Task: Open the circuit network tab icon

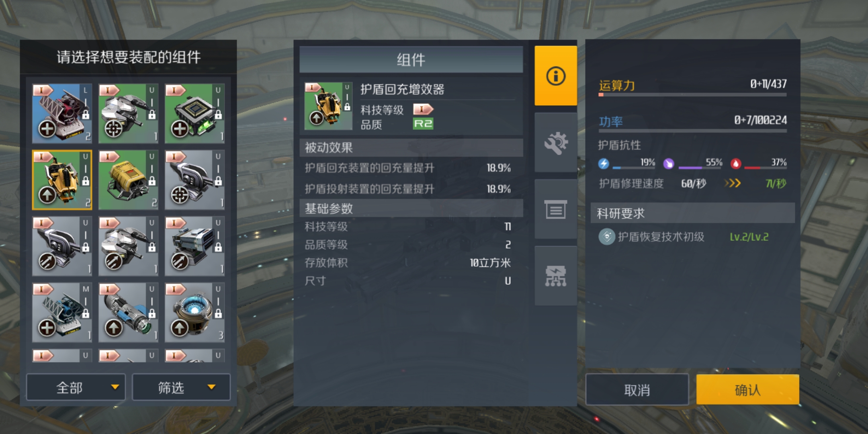Action: [555, 276]
